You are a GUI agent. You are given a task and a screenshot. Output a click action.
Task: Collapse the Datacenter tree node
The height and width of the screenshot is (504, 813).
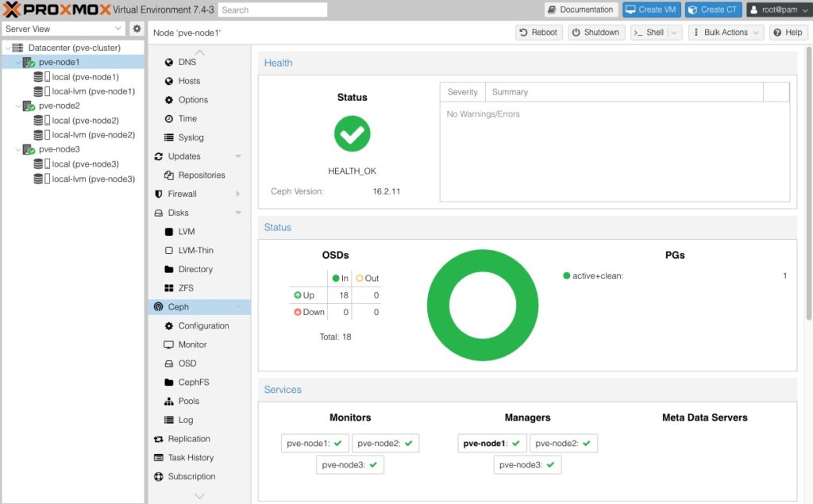point(7,48)
